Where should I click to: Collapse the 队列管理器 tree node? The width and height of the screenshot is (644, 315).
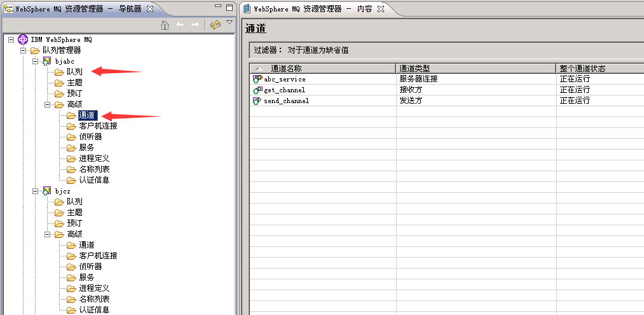click(23, 50)
